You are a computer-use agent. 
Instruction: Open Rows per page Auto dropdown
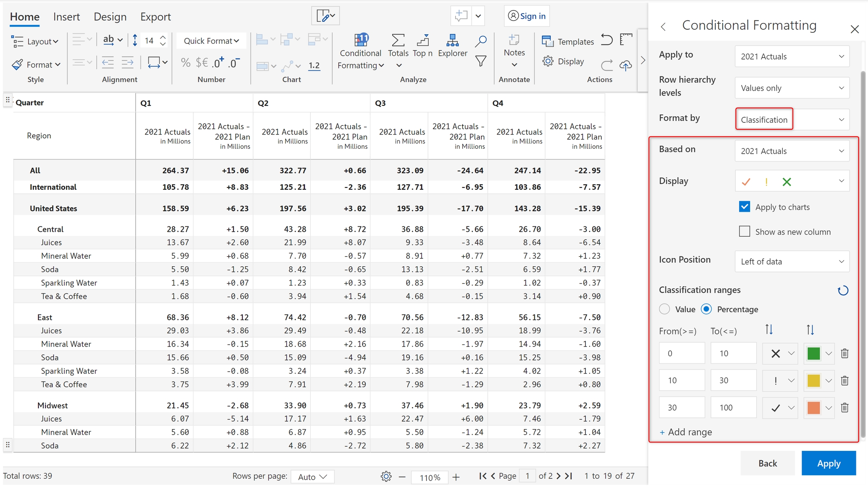coord(312,477)
